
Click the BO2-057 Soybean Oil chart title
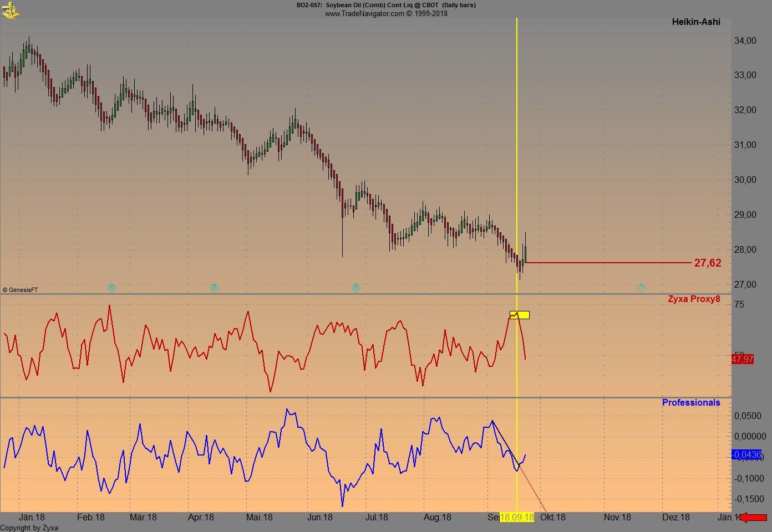(x=385, y=5)
